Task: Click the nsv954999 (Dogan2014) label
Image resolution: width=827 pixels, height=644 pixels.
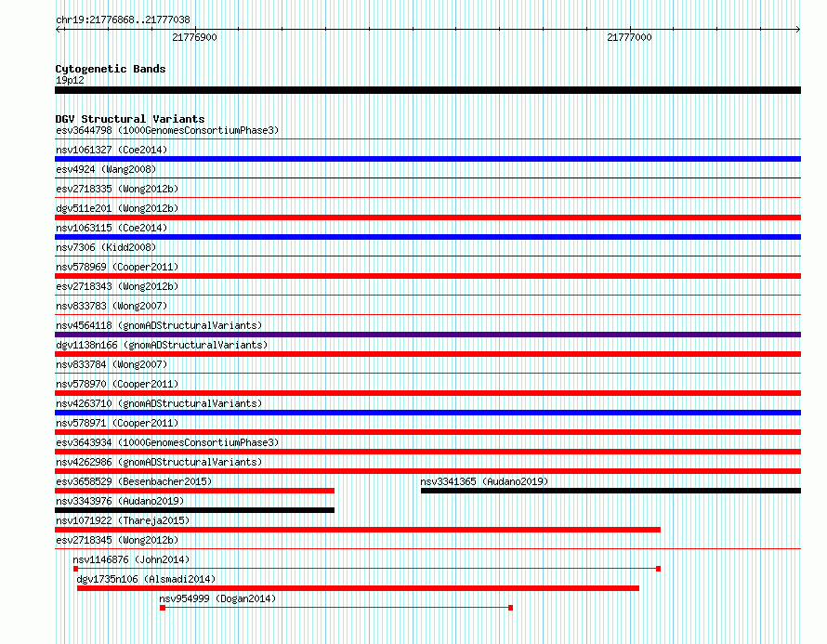Action: 217,598
